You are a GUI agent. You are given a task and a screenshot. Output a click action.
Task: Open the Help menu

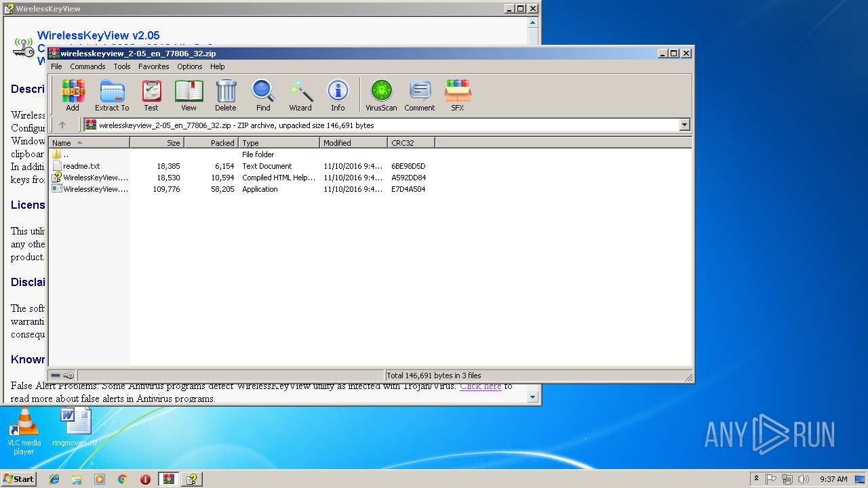point(217,66)
